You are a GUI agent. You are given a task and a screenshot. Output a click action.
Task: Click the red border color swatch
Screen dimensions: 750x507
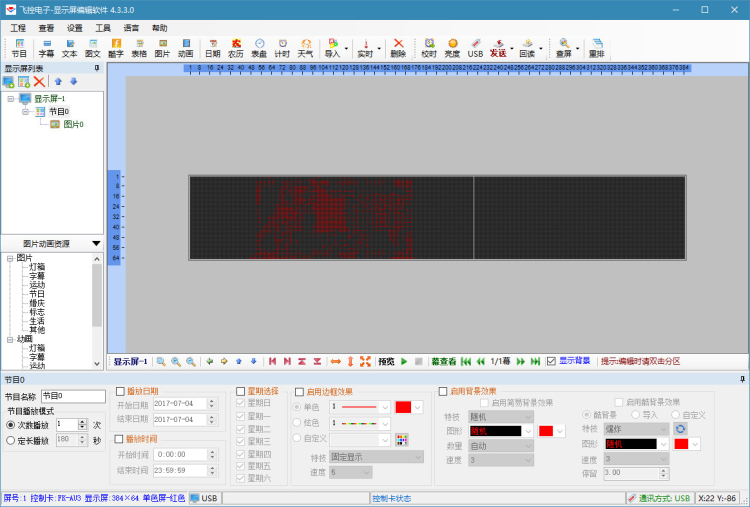(404, 407)
